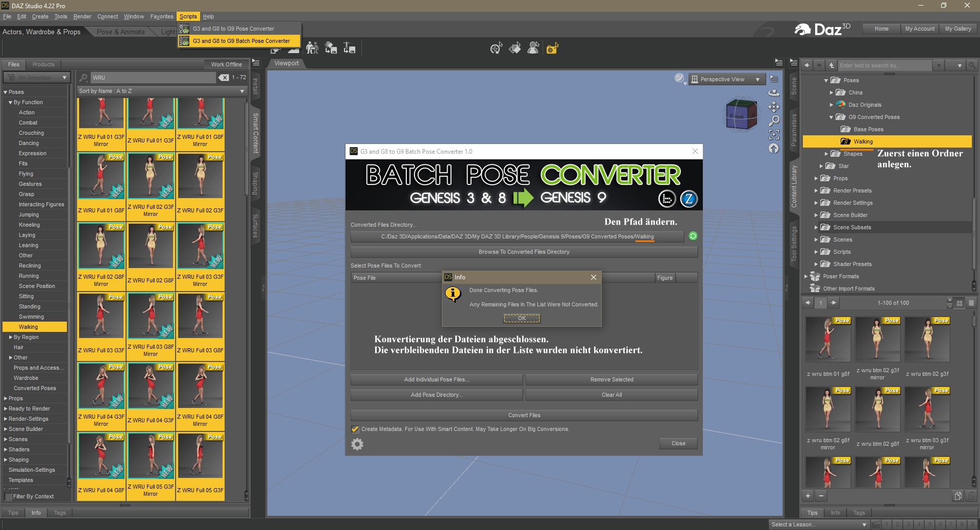Click the Content Library up-level arrow icon

click(x=831, y=65)
